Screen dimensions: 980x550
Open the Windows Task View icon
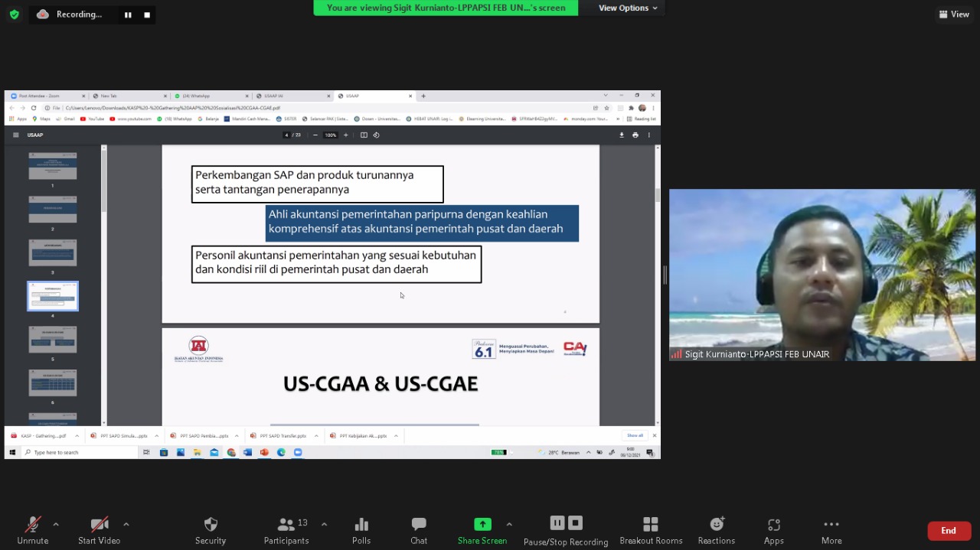coord(146,452)
